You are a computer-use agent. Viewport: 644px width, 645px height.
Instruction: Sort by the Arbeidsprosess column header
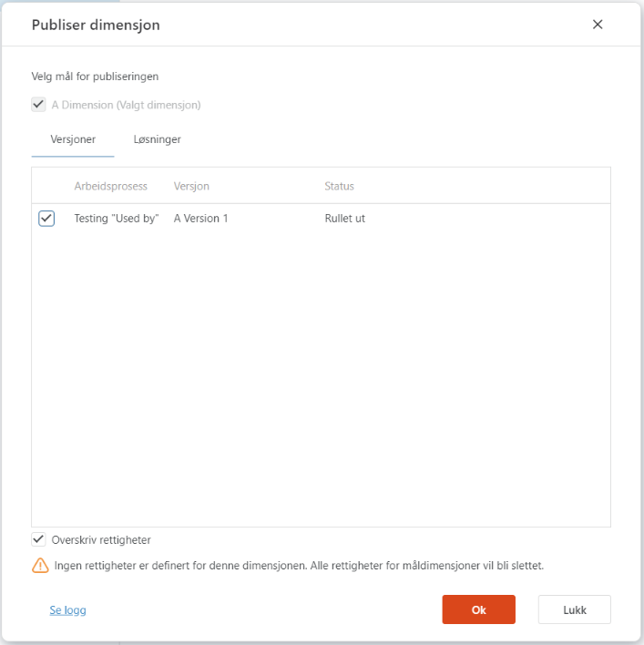click(x=110, y=186)
